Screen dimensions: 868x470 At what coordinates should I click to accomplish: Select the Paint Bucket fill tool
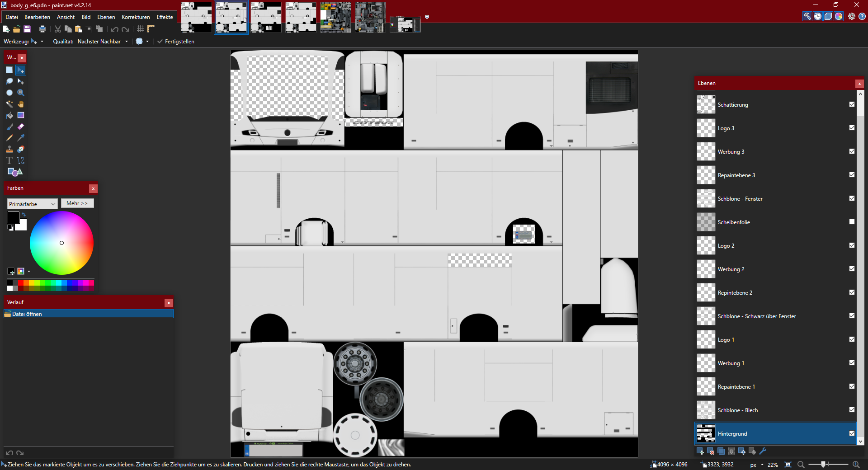(9, 115)
